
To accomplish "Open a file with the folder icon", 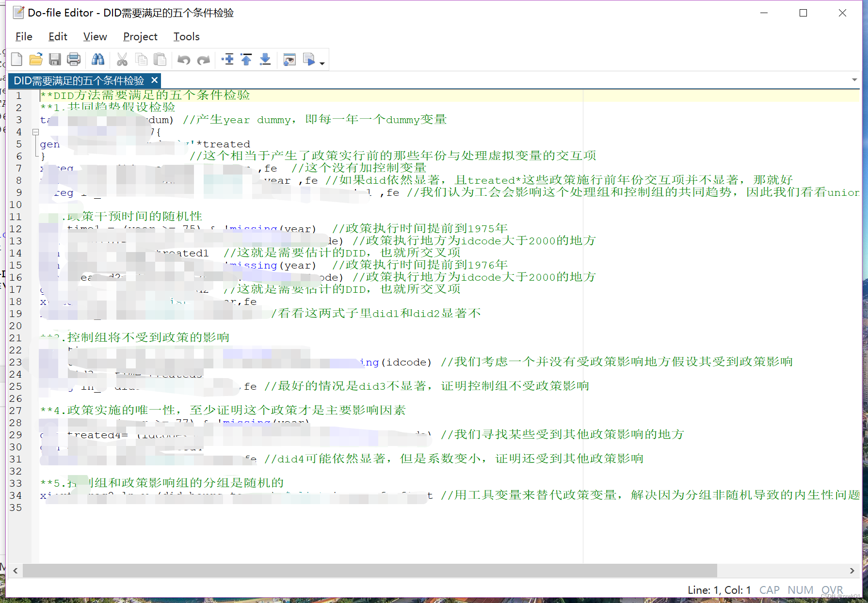I will pyautogui.click(x=36, y=60).
